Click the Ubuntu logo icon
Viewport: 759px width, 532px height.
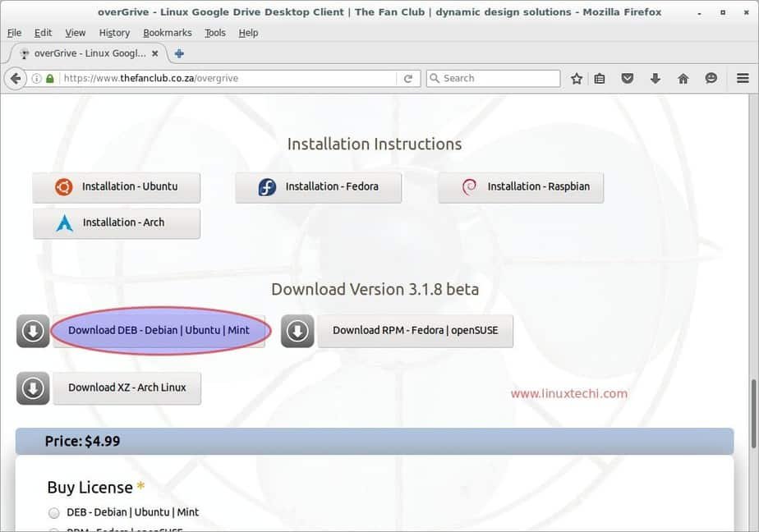(64, 186)
